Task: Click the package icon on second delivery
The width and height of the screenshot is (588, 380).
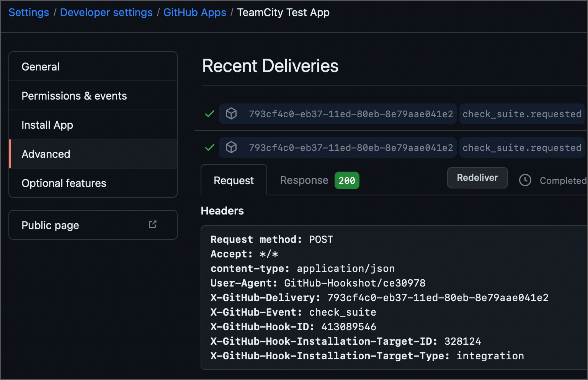Action: point(231,147)
